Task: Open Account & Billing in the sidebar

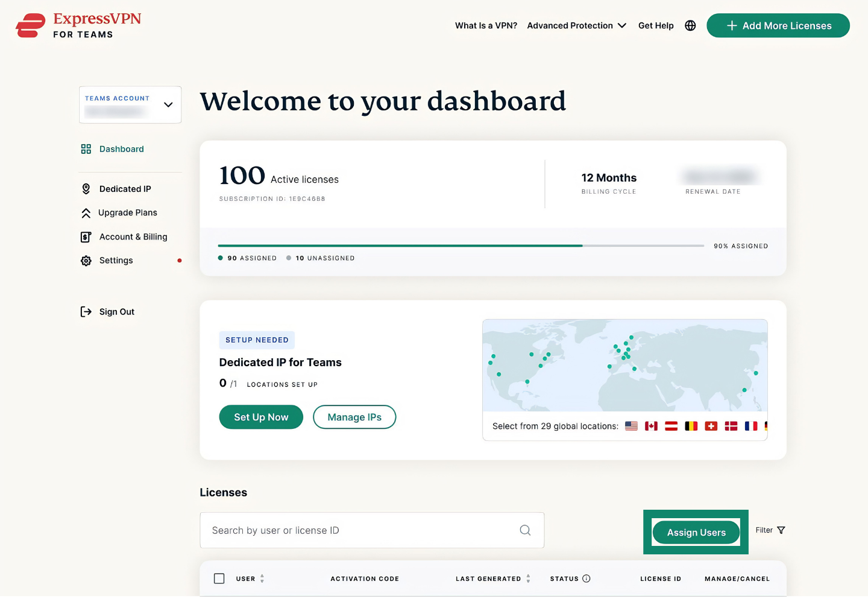Action: (133, 237)
